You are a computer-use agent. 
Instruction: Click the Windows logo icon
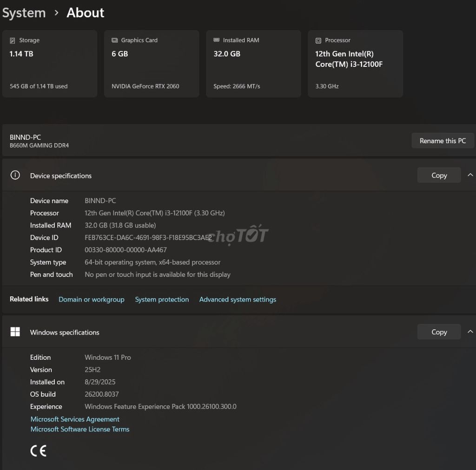15,332
